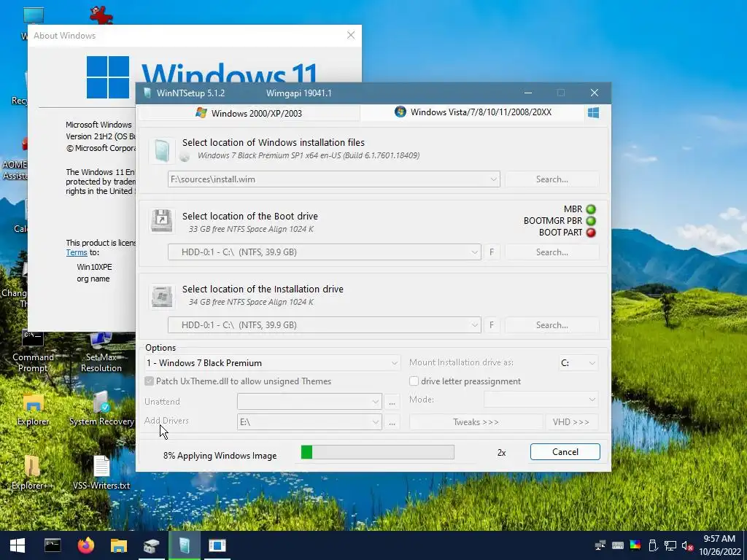This screenshot has height=560, width=747.
Task: Close the About Windows dialog
Action: click(x=351, y=35)
